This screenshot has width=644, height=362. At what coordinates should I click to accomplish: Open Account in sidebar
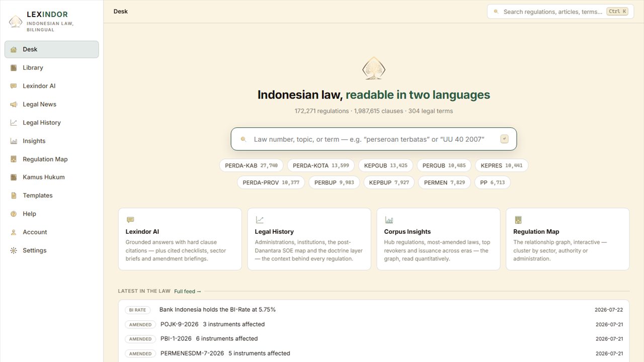(51, 232)
